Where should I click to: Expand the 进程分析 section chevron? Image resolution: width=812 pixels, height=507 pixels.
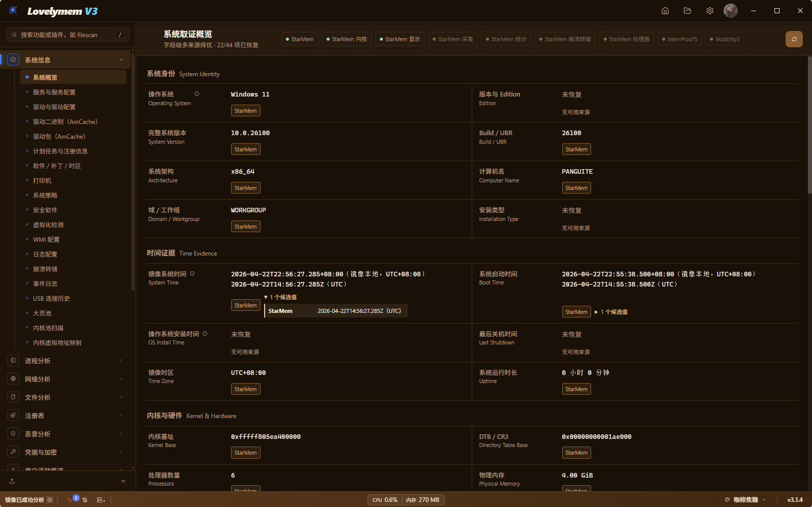(121, 361)
